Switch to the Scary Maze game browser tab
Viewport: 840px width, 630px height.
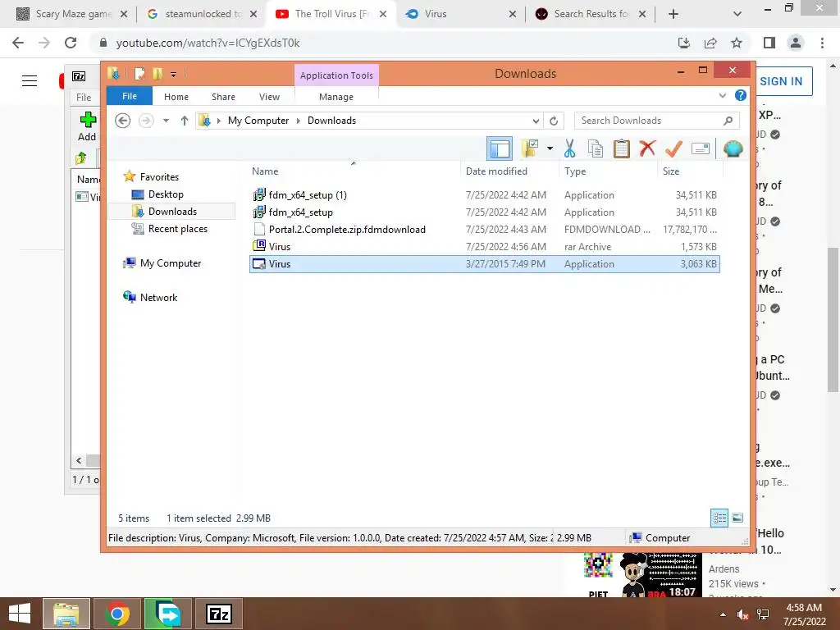click(x=72, y=14)
